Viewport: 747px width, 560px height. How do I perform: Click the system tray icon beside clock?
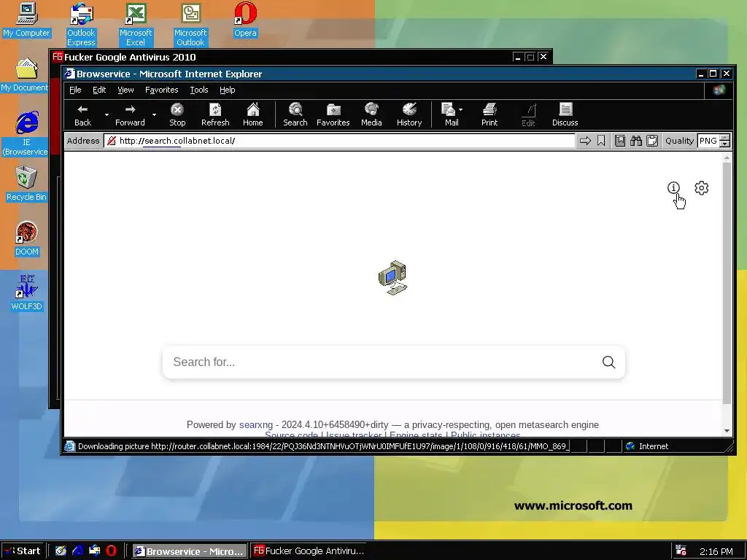tap(681, 551)
